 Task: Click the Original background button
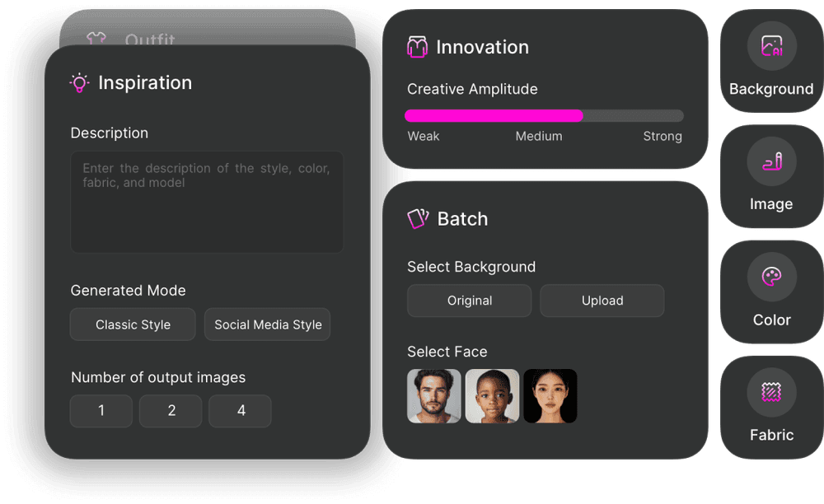point(470,301)
